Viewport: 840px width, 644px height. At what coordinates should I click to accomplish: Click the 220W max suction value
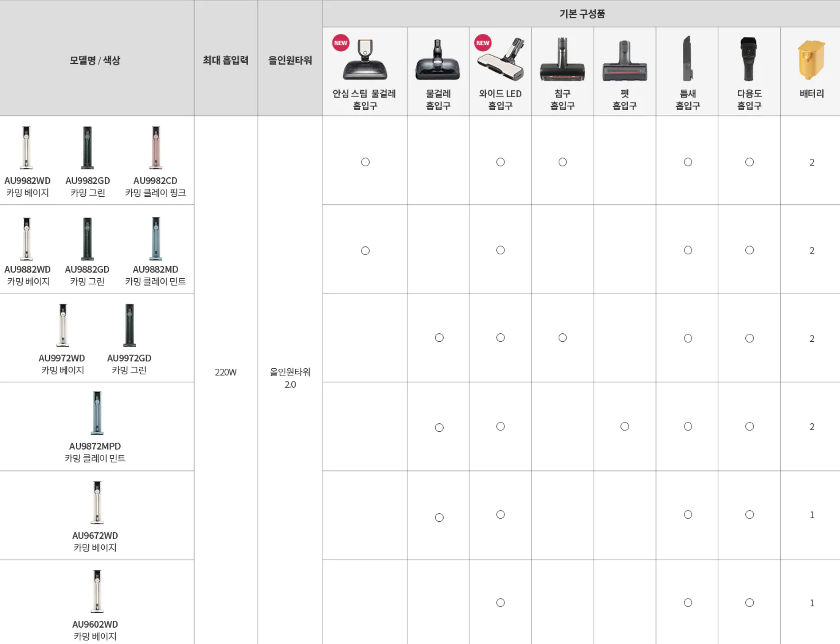(226, 372)
